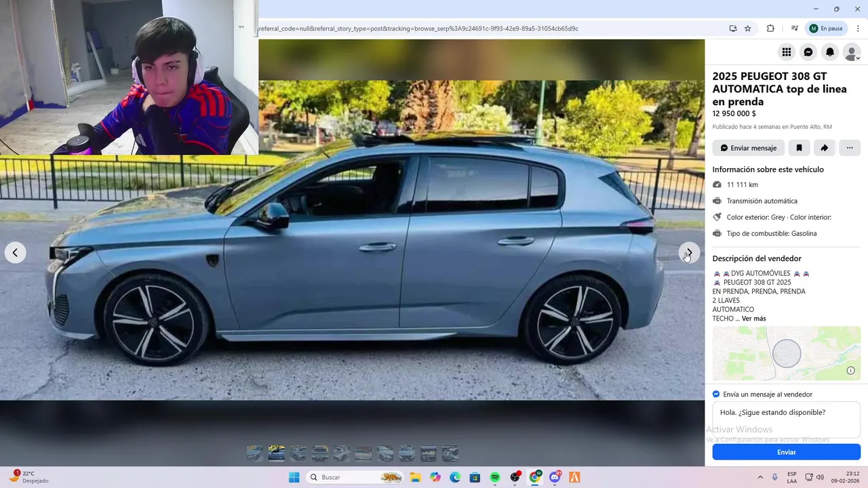Viewport: 868px width, 488px height.
Task: Click the paint icon beside Color exterior
Action: [x=717, y=217]
